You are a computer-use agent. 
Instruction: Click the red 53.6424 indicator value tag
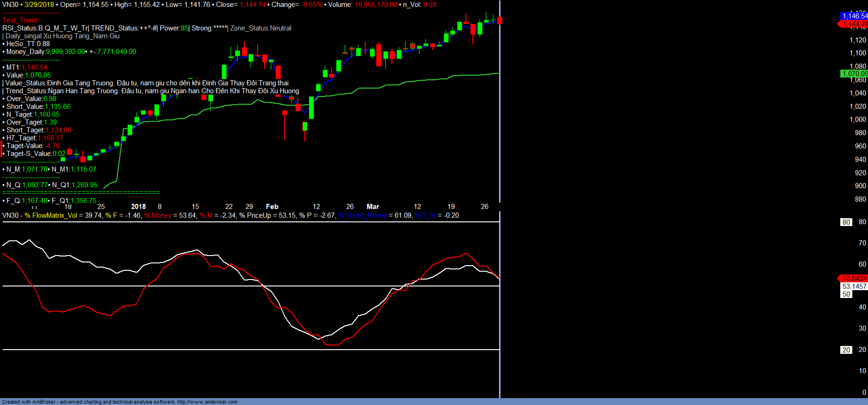tap(854, 279)
